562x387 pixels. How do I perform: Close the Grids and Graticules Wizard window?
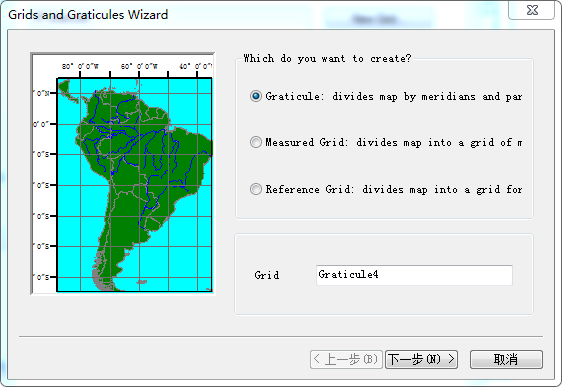[x=532, y=10]
